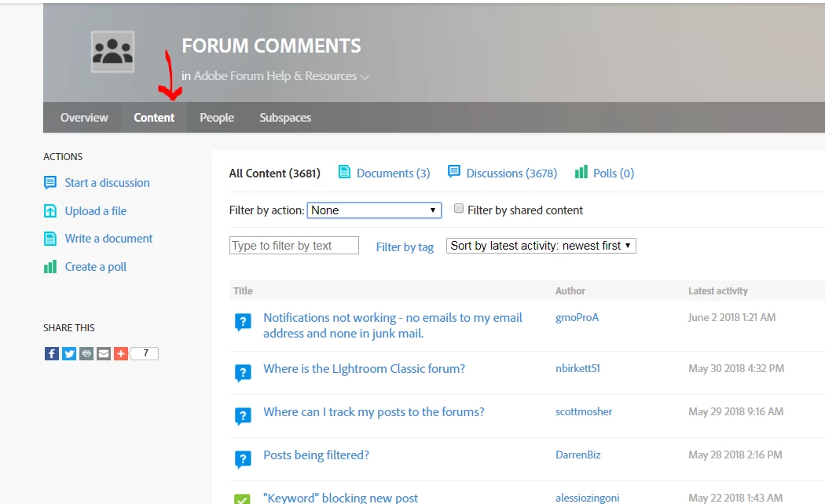825x504 pixels.
Task: Share this page on Twitter
Action: (69, 354)
